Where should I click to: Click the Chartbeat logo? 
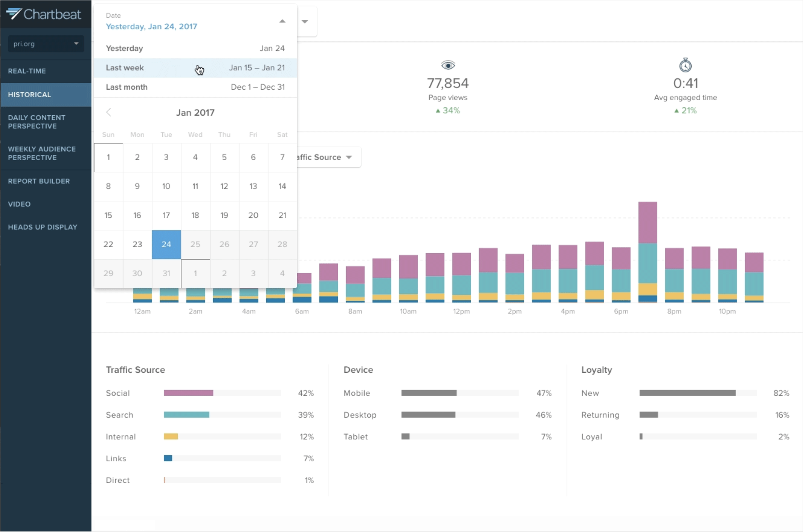pos(44,14)
